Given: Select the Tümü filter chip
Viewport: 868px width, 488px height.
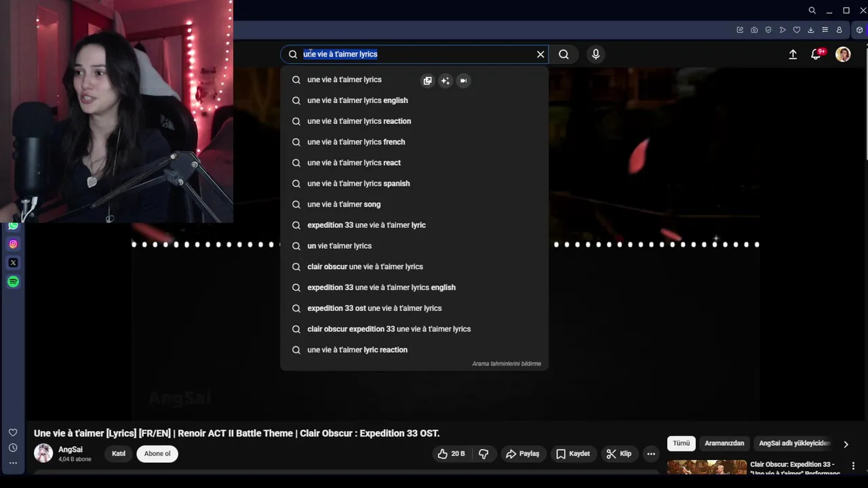Looking at the screenshot, I should [x=682, y=443].
